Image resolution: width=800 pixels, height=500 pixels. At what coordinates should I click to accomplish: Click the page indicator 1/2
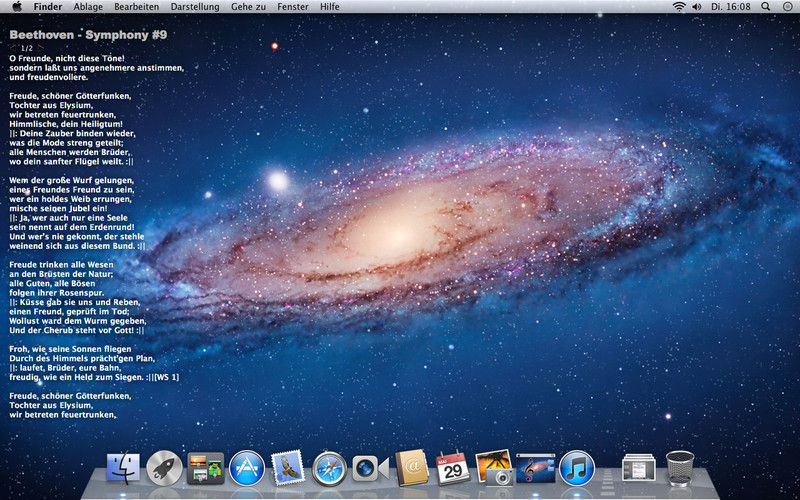tap(27, 48)
